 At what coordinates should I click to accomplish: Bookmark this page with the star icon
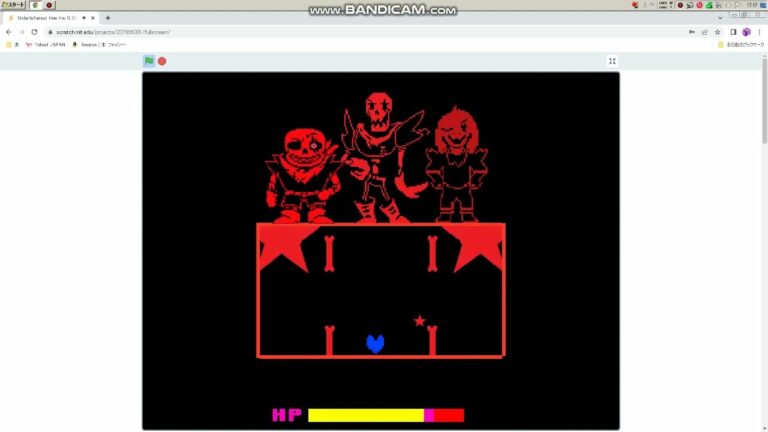click(718, 32)
